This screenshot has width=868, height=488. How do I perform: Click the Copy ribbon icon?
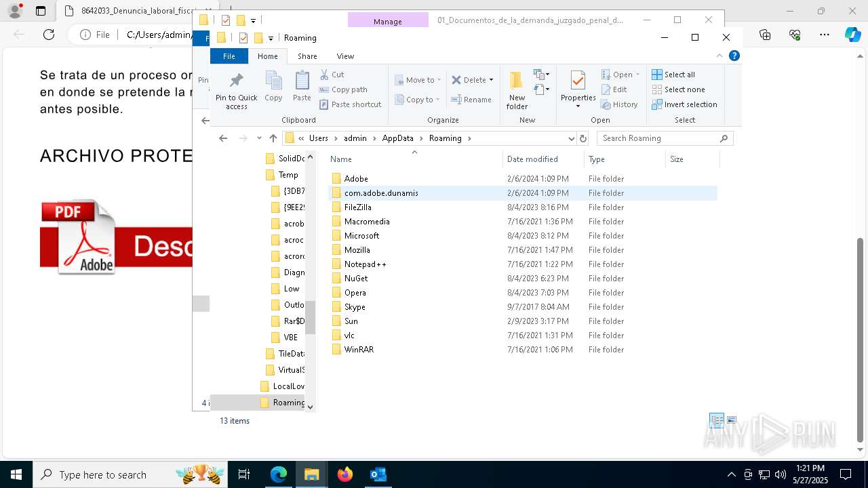(273, 86)
